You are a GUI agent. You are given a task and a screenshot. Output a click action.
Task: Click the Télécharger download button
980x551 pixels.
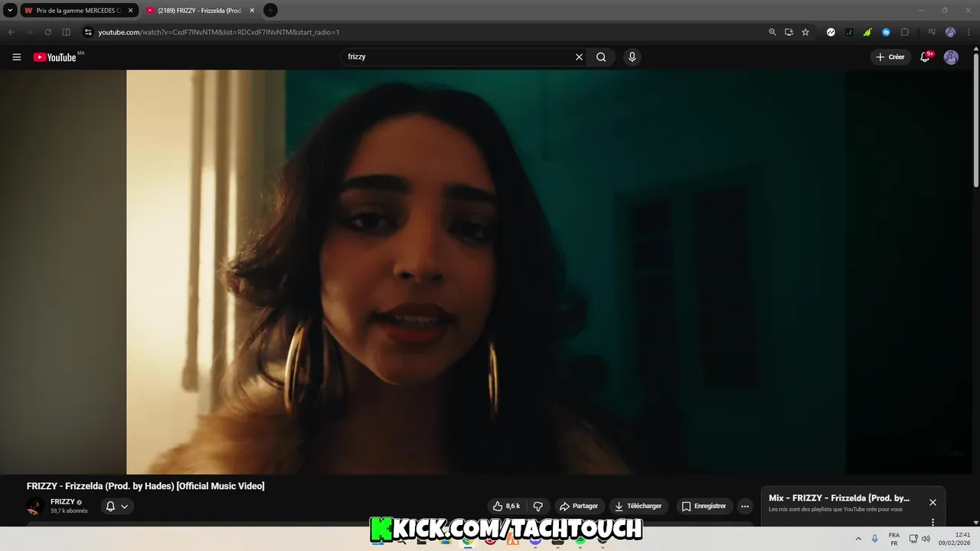tap(638, 506)
